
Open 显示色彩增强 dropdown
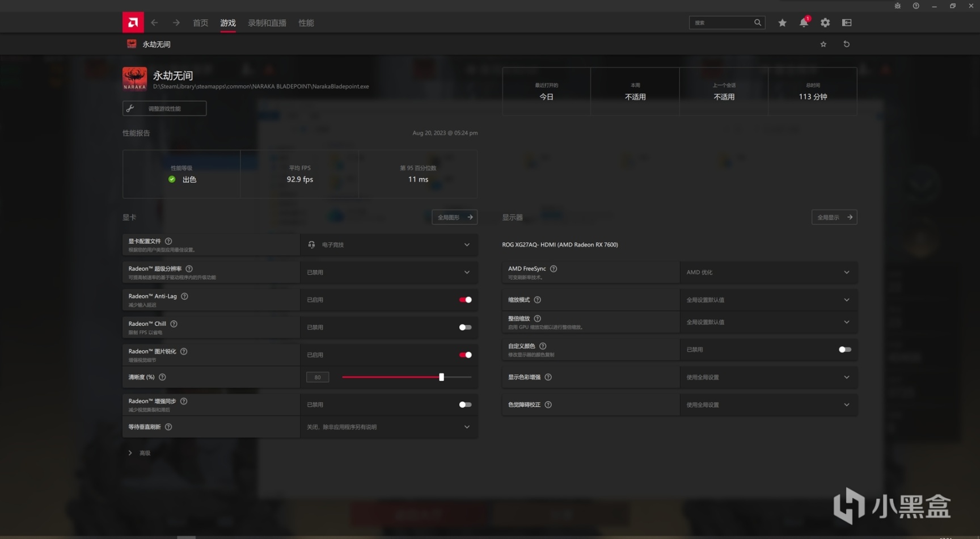tap(768, 377)
